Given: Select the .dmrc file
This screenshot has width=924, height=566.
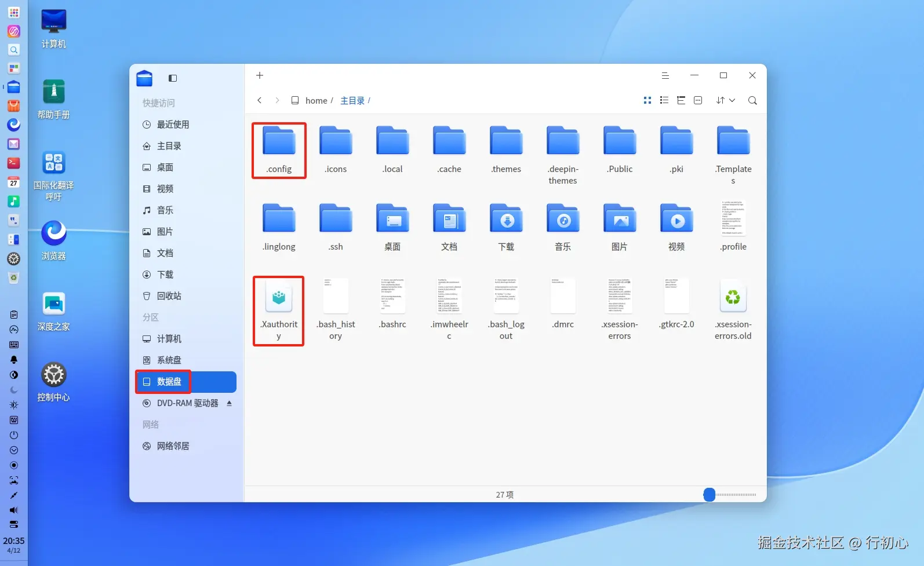Looking at the screenshot, I should (563, 304).
